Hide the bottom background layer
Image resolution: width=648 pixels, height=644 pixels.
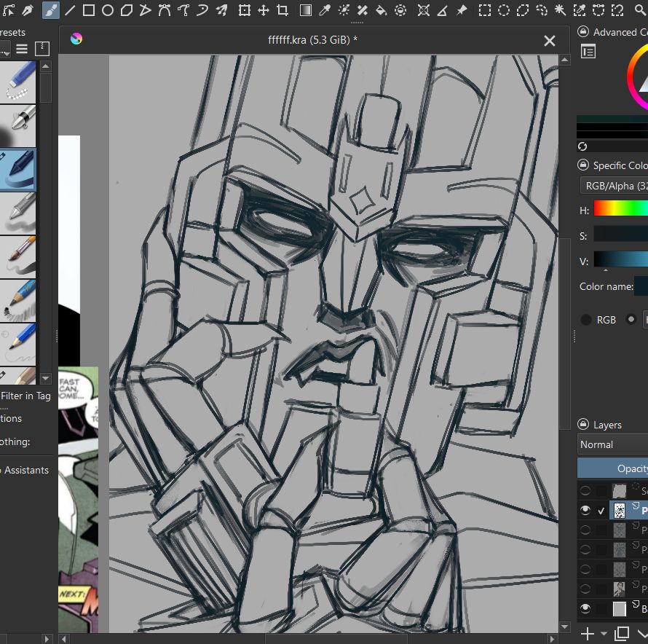click(x=585, y=608)
